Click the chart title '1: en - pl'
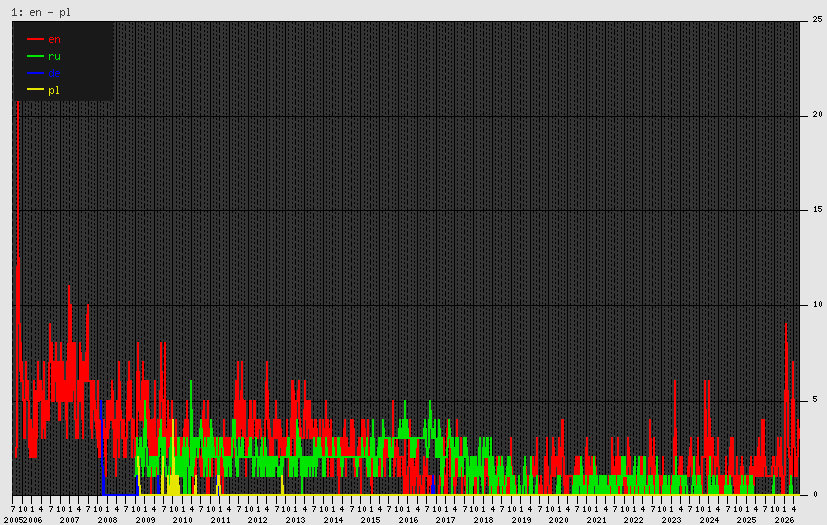827x525 pixels. tap(41, 12)
